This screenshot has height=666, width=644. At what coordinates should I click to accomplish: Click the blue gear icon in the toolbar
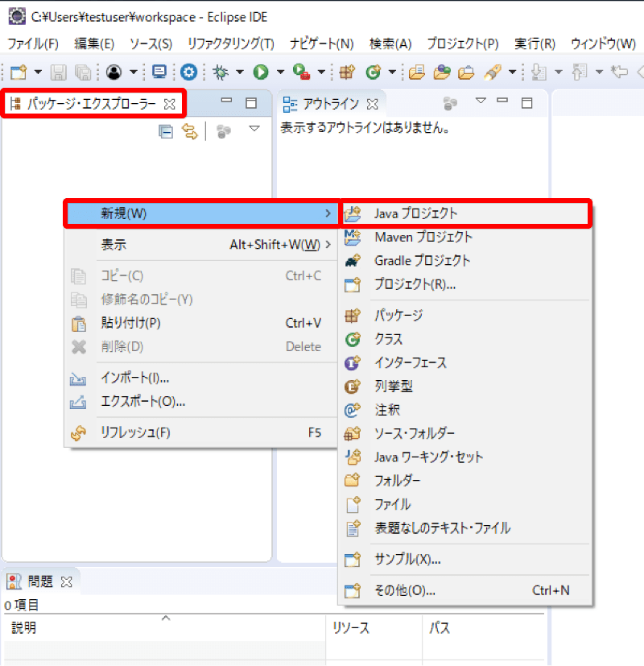(187, 72)
